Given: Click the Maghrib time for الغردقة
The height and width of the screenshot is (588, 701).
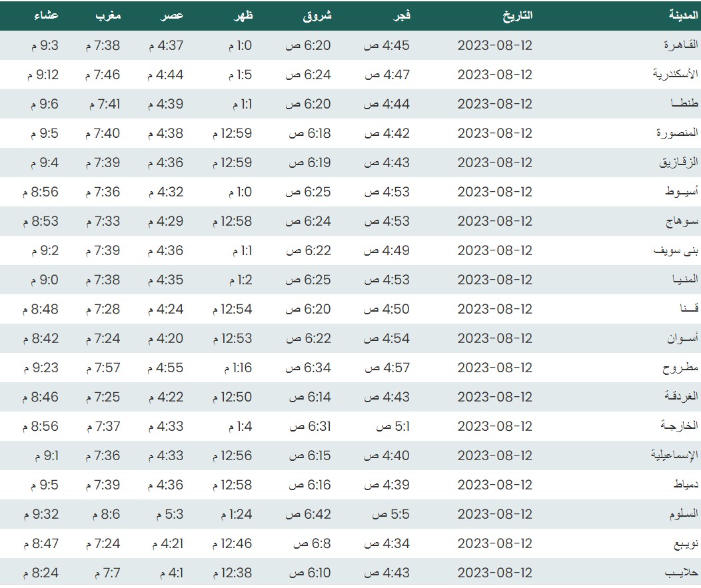Looking at the screenshot, I should pos(103,397).
